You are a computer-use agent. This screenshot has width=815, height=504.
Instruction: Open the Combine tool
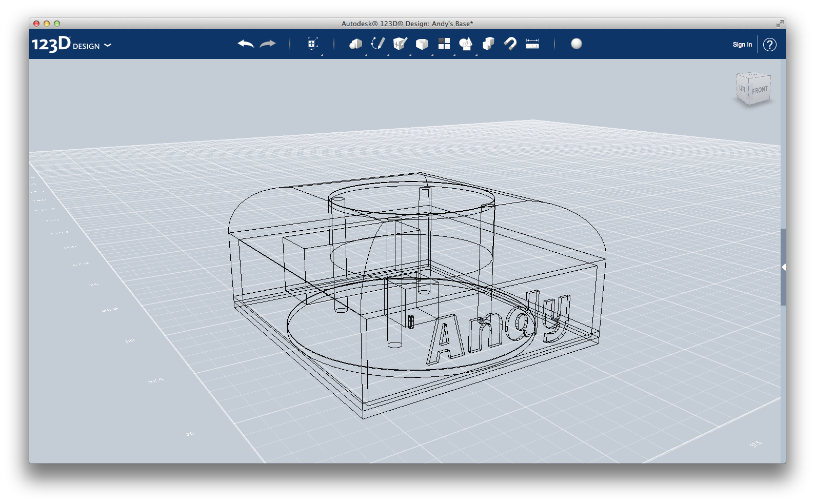pos(488,44)
